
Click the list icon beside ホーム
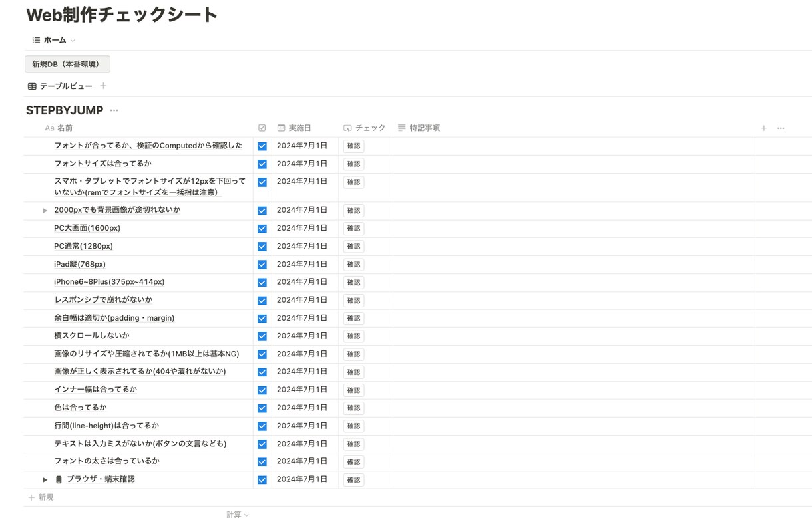tap(36, 40)
